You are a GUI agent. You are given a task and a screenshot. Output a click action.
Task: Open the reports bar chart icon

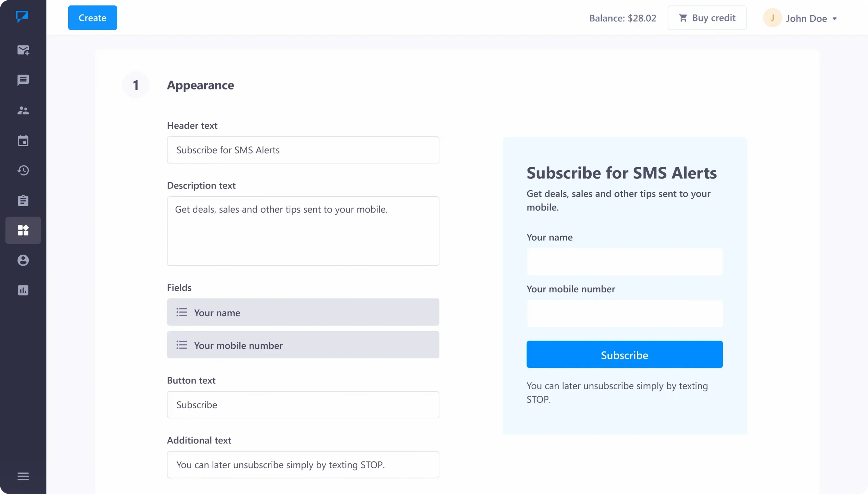pyautogui.click(x=23, y=290)
